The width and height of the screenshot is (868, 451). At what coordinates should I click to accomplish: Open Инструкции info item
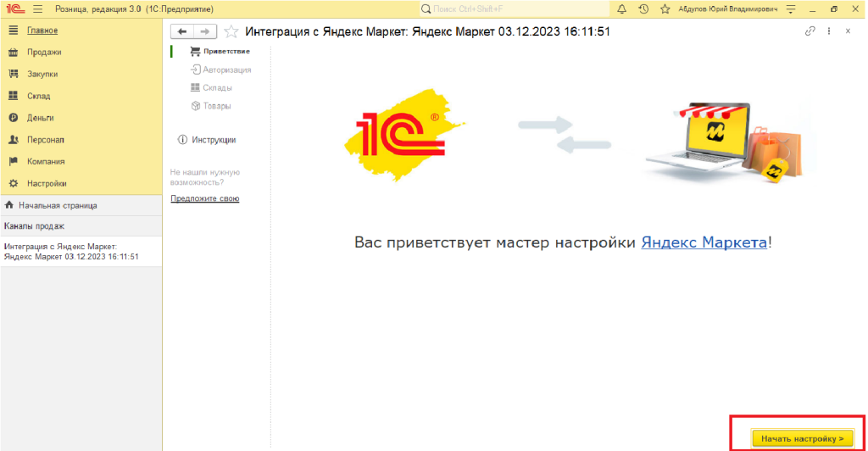pos(214,140)
